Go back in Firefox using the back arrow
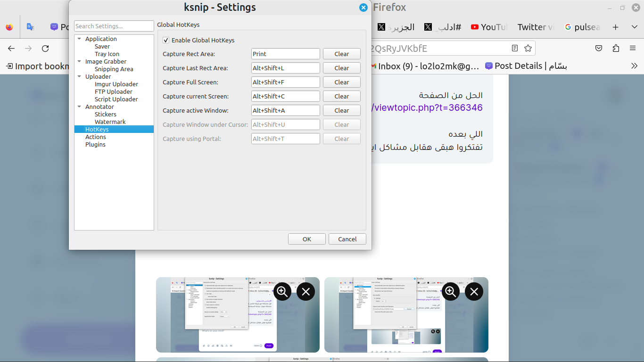 click(x=11, y=48)
